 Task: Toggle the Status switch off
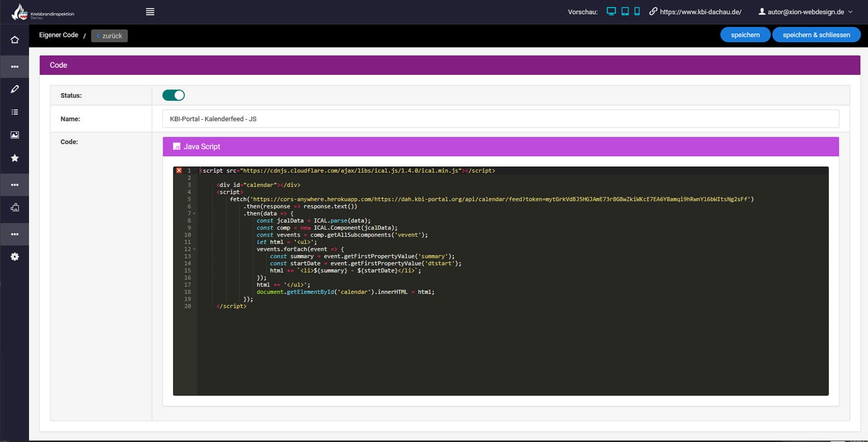pos(173,95)
